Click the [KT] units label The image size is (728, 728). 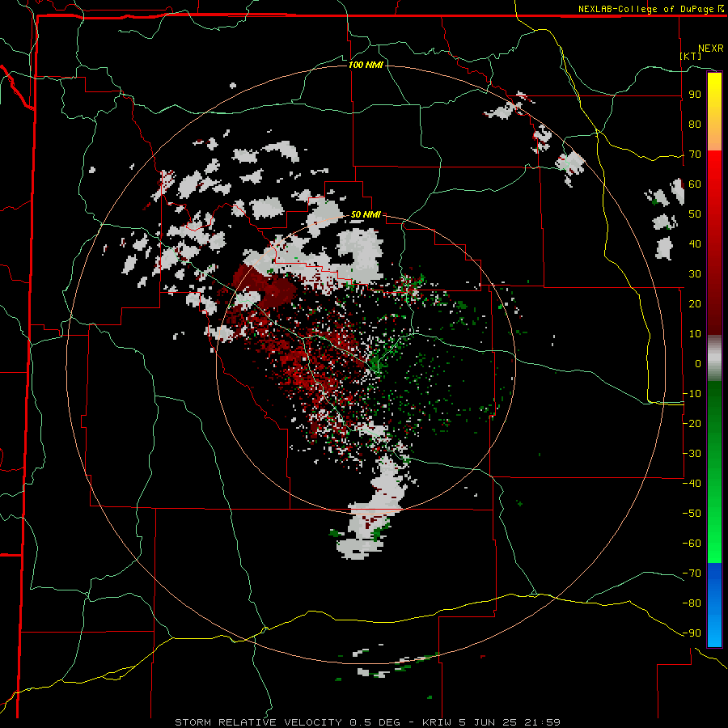[x=691, y=56]
